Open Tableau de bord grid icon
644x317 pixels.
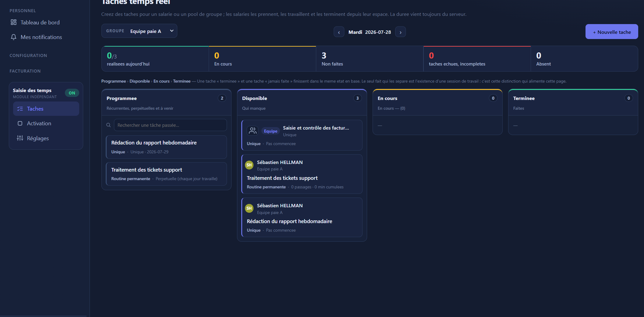click(13, 22)
